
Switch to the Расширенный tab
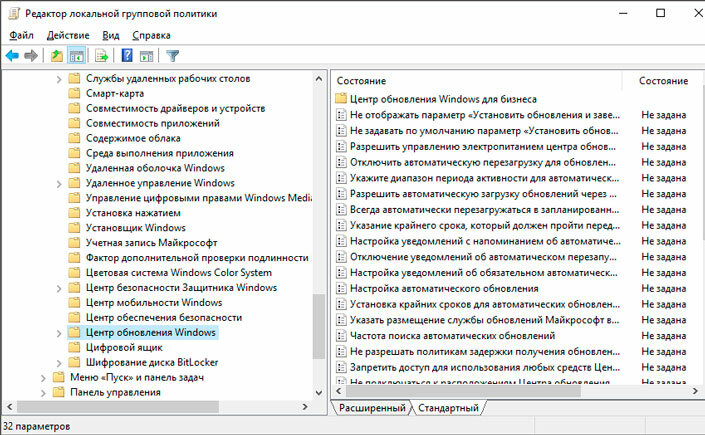pyautogui.click(x=372, y=408)
